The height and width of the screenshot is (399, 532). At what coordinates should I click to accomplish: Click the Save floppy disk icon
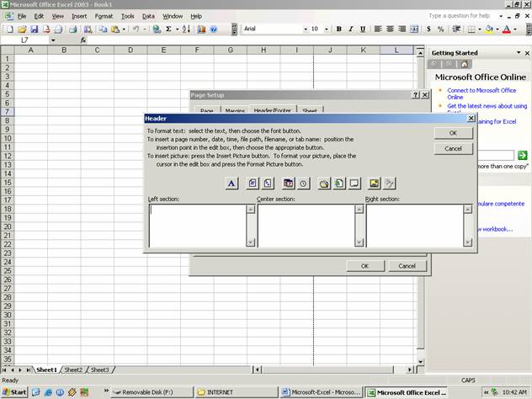pyautogui.click(x=35, y=29)
